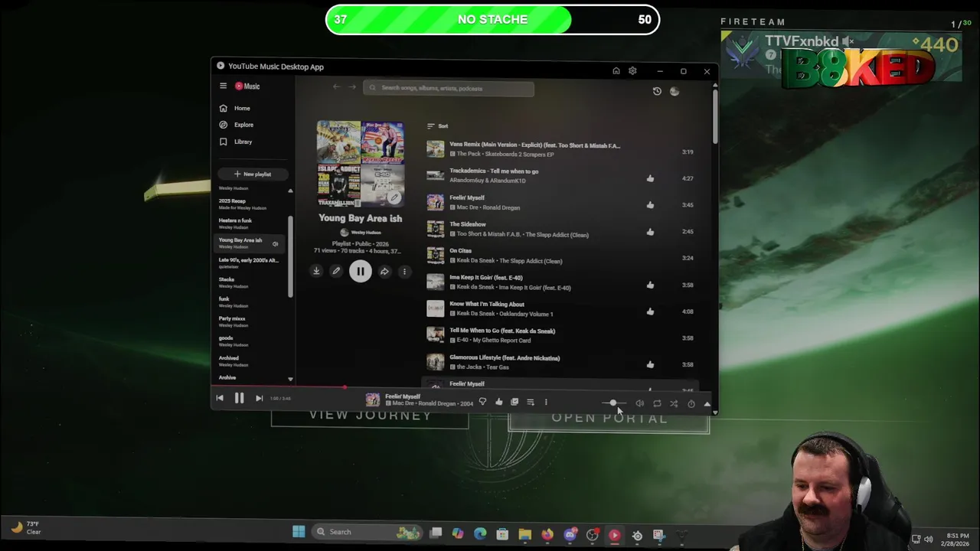The image size is (980, 551).
Task: Edit the playlist cover thumbnail pencil
Action: tap(394, 197)
